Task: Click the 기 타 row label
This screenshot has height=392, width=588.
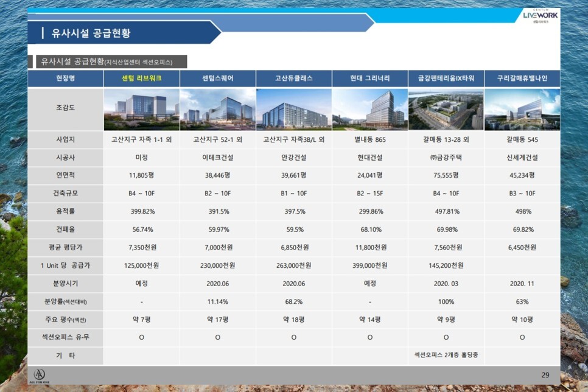Action: 65,355
